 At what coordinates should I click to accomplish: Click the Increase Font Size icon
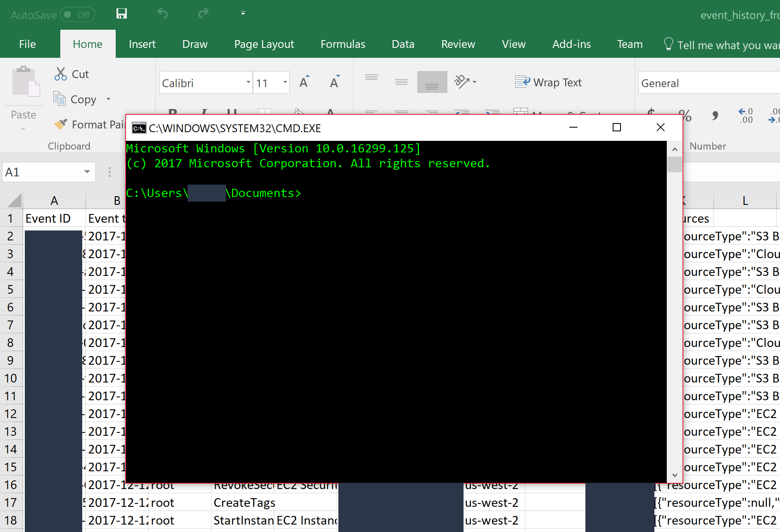tap(304, 82)
